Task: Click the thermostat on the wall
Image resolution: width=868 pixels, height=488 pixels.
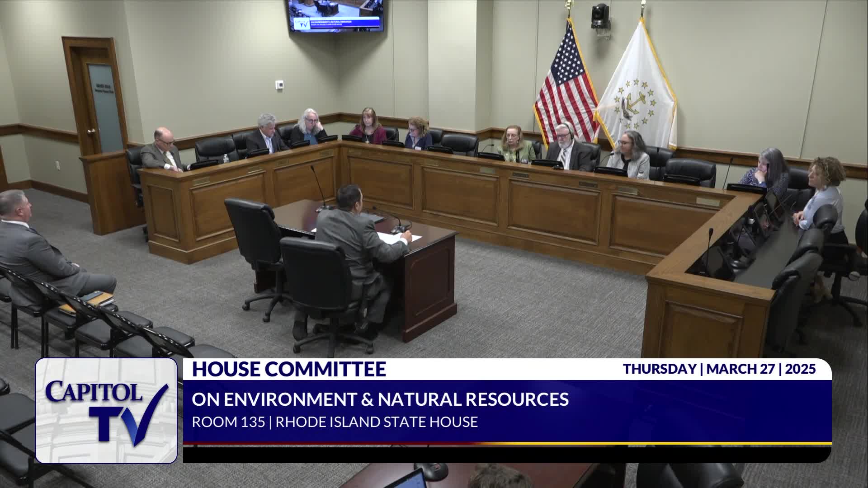Action: [280, 84]
